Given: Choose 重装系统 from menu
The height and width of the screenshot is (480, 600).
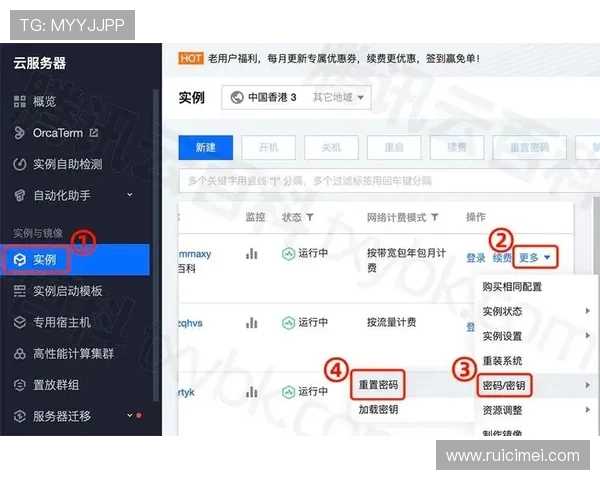Looking at the screenshot, I should coord(502,361).
